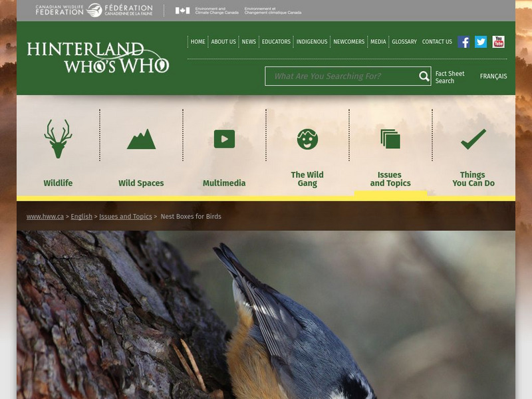
Task: Open the Educators menu item
Action: point(276,42)
